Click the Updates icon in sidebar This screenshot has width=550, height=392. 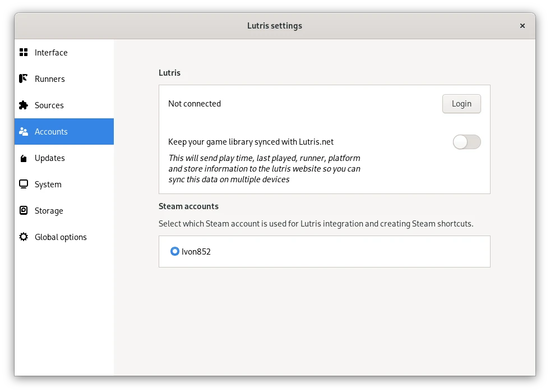tap(24, 158)
